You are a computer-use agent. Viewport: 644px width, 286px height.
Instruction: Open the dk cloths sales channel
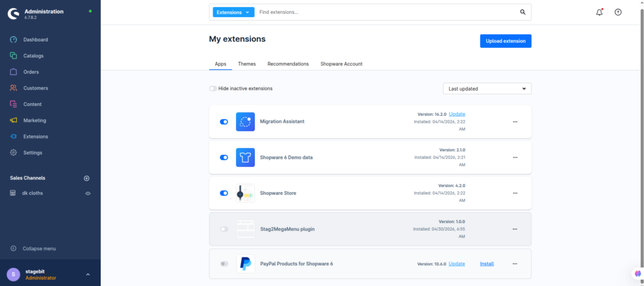[x=33, y=193]
